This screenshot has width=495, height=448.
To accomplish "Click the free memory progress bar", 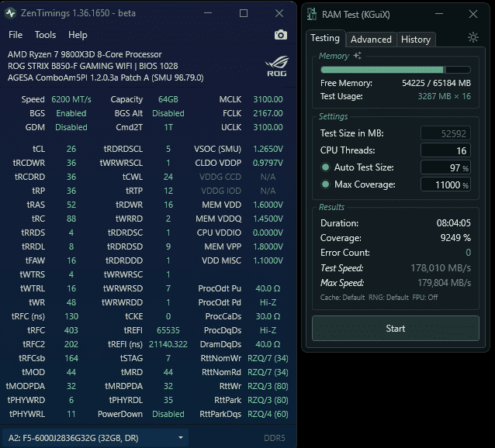I will click(x=396, y=70).
